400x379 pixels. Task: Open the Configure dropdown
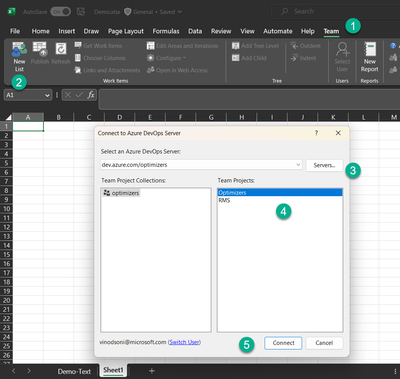tap(166, 58)
